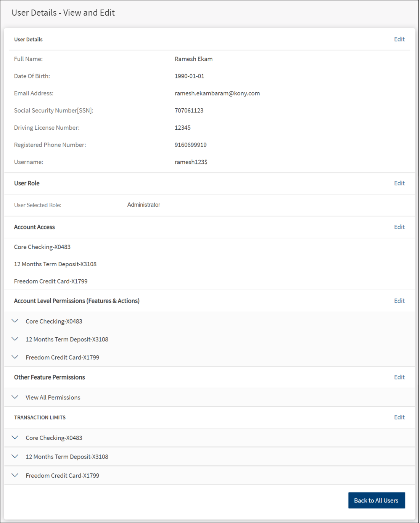Edit the Account Access section
Screen dimensions: 420x523
coord(399,227)
